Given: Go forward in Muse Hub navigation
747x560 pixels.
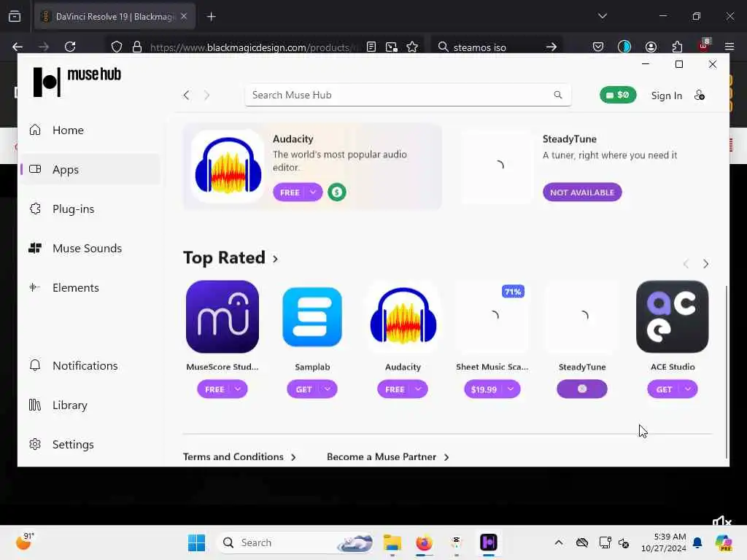Looking at the screenshot, I should click(206, 96).
